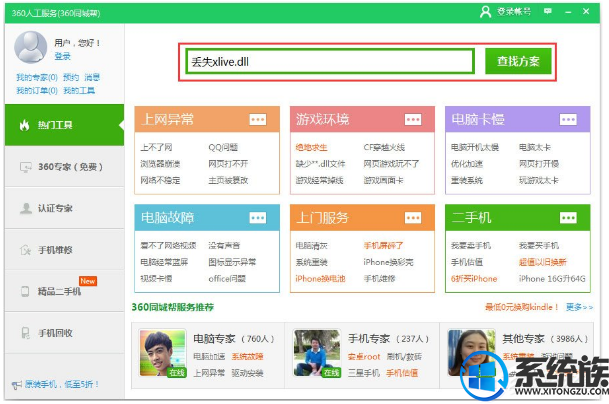The image size is (609, 404).
Task: Click the login account user icon
Action: pos(485,12)
